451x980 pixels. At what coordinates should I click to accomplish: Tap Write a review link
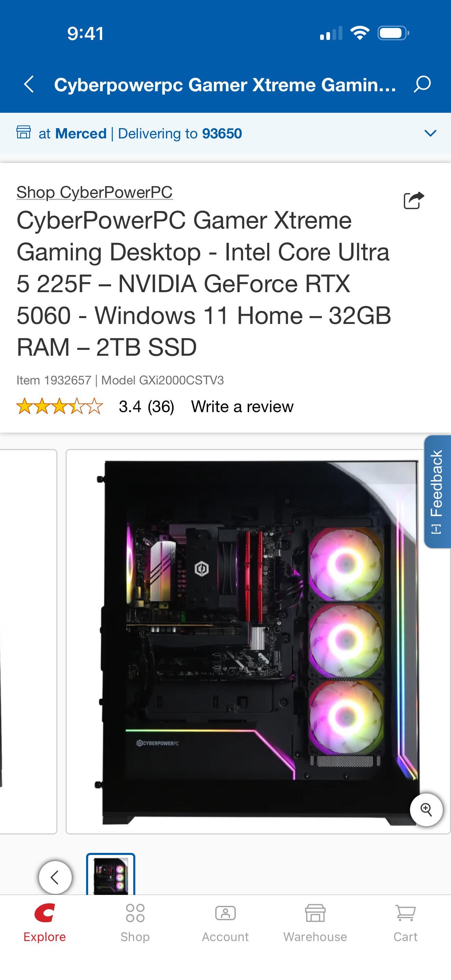242,406
